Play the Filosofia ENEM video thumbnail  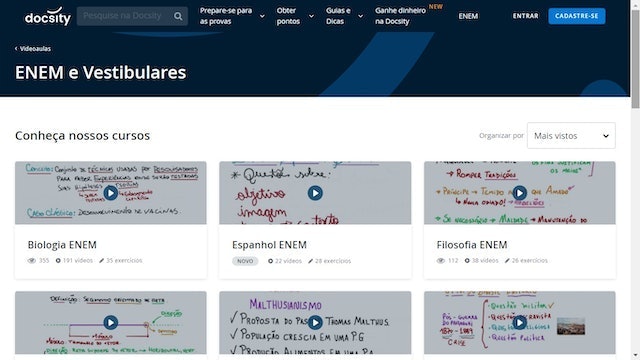520,193
